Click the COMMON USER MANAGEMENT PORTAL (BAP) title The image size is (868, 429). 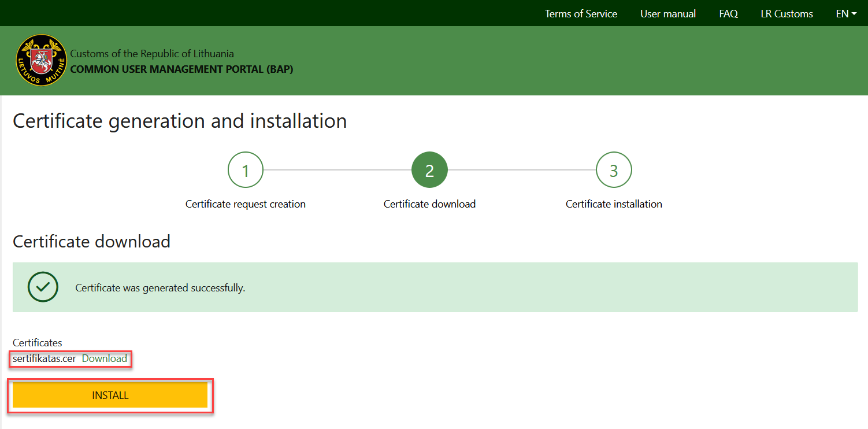[x=181, y=69]
